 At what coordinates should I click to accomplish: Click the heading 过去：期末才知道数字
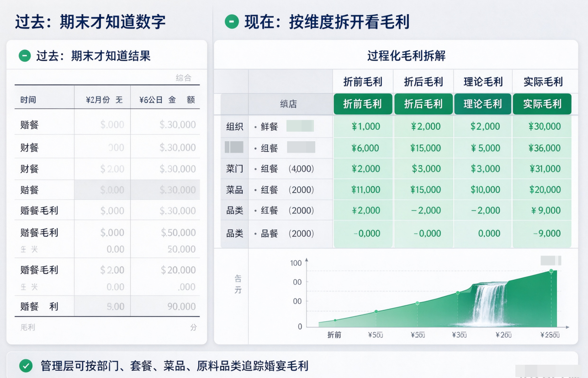pyautogui.click(x=90, y=21)
